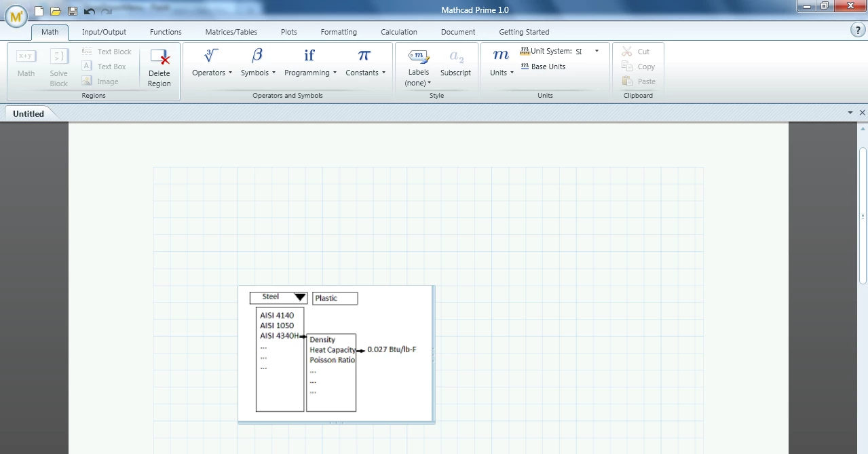This screenshot has height=454, width=868.
Task: Click the 0.027 Btu/lb-F value
Action: pyautogui.click(x=392, y=350)
